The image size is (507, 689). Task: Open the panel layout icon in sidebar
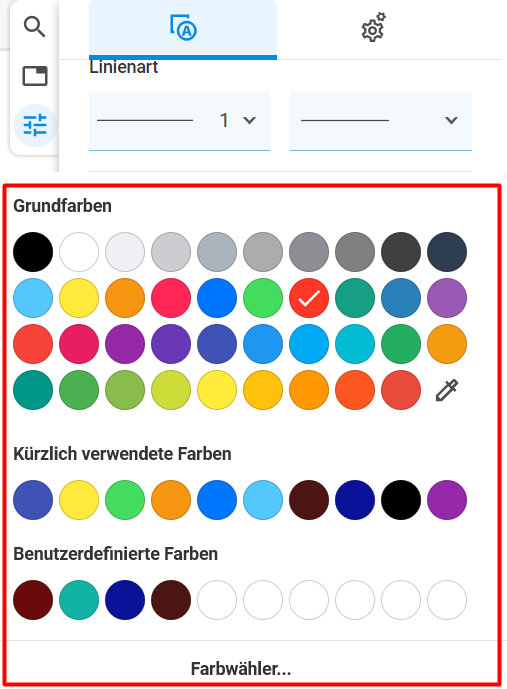point(35,76)
